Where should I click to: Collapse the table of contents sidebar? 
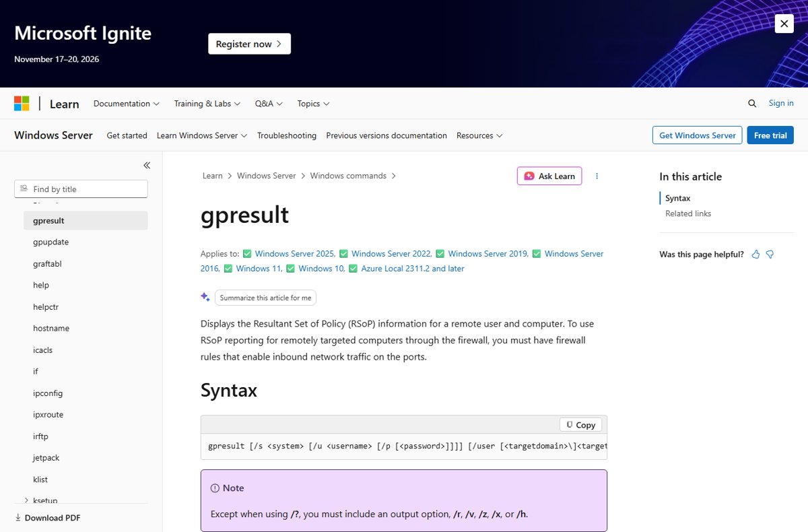point(147,165)
